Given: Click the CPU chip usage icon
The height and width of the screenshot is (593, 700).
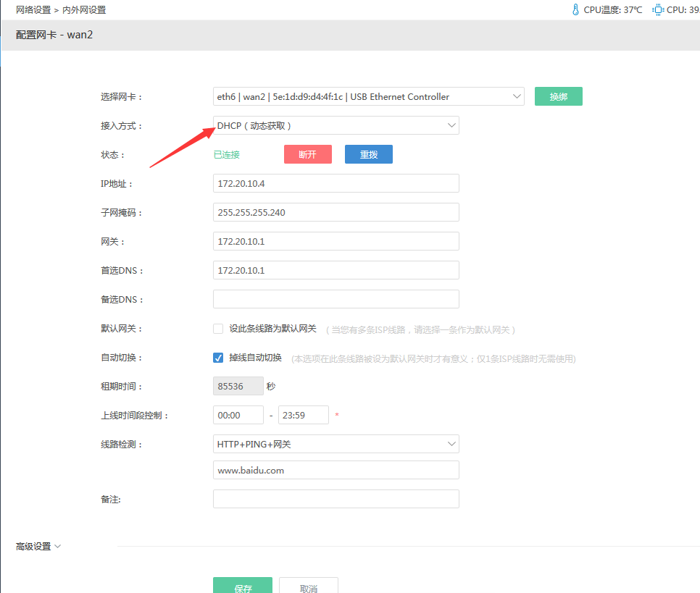Looking at the screenshot, I should [658, 10].
